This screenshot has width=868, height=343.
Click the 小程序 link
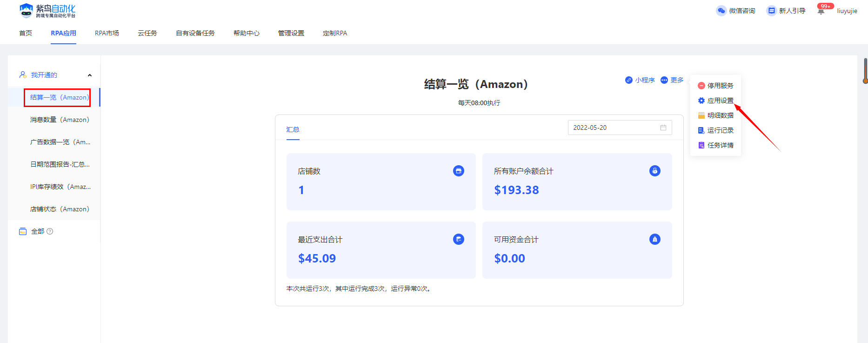coord(645,80)
